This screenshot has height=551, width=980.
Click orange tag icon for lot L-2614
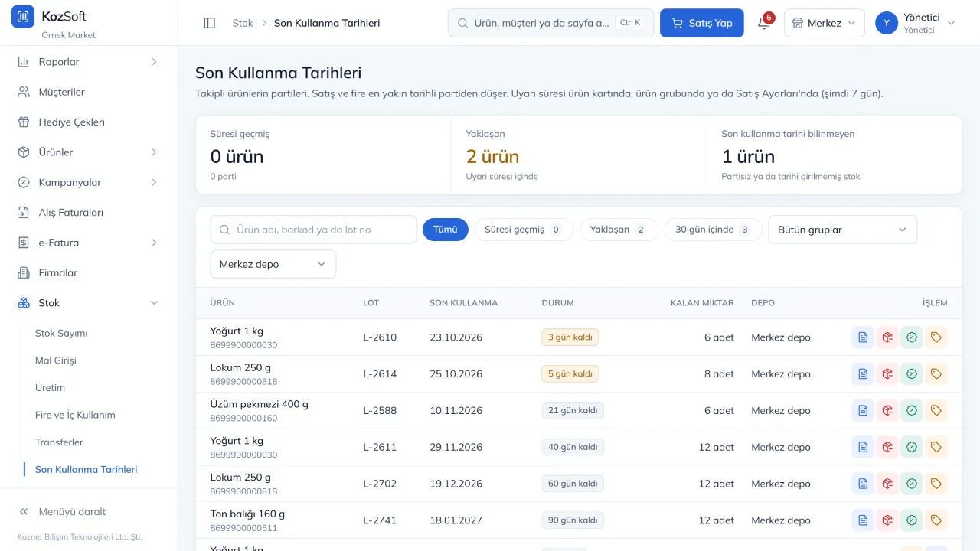pyautogui.click(x=936, y=374)
